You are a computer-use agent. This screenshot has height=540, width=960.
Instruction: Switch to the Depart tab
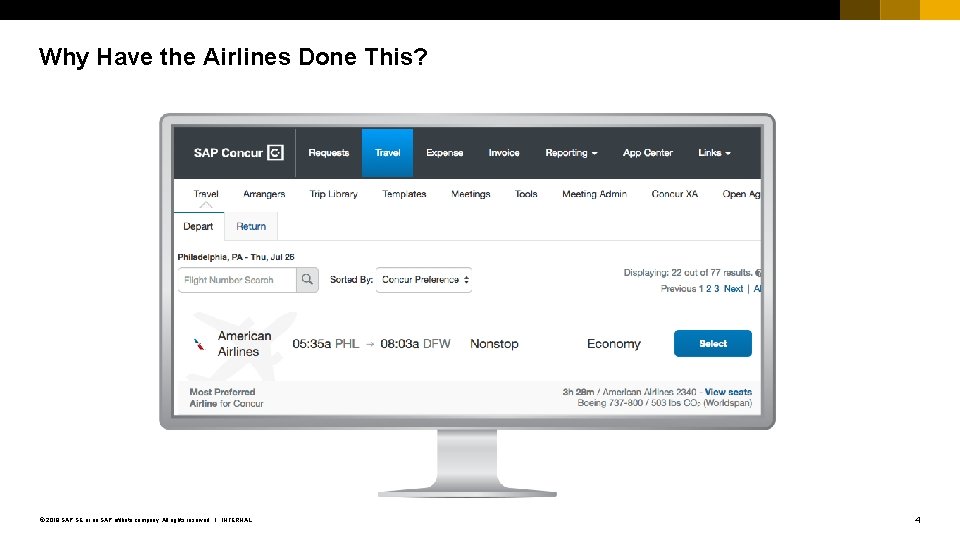click(x=198, y=227)
